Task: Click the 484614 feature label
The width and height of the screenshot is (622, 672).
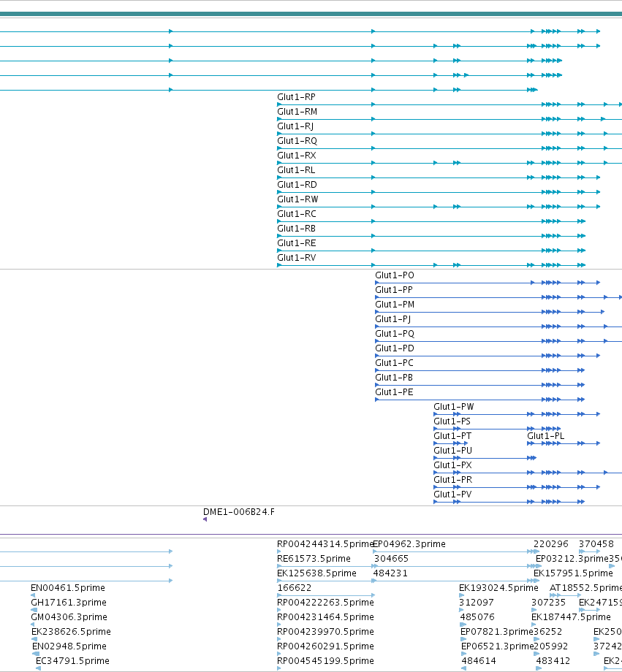Action: 479,660
